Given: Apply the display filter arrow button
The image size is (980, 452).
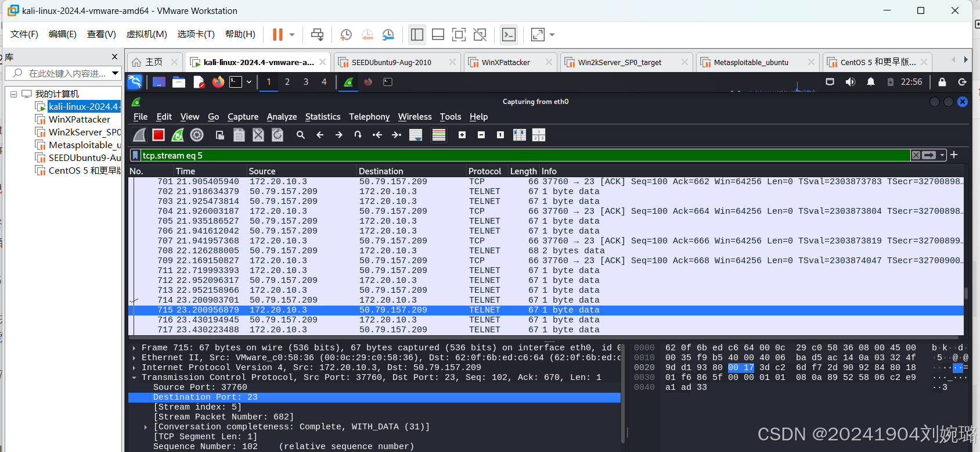Looking at the screenshot, I should pos(929,155).
